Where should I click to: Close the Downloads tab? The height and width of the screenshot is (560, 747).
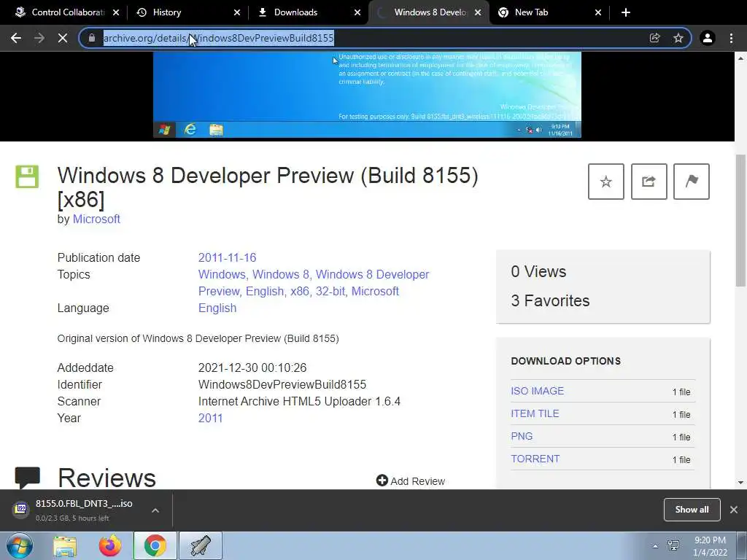click(357, 13)
